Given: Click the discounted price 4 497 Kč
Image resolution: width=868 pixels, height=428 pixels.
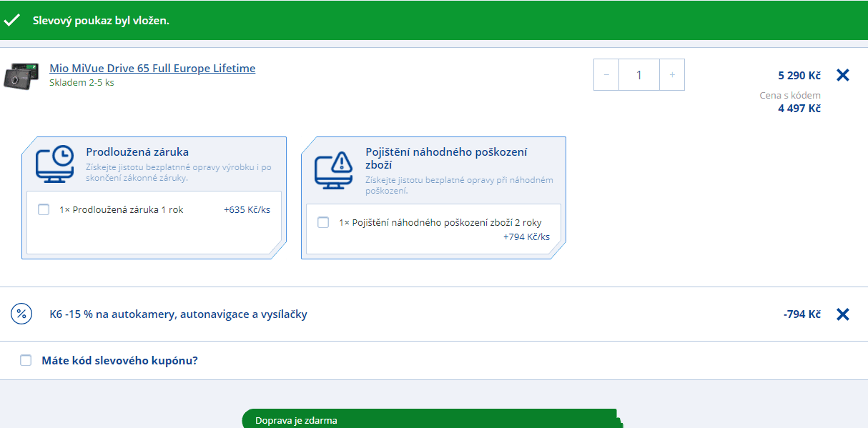Looking at the screenshot, I should pyautogui.click(x=799, y=109).
